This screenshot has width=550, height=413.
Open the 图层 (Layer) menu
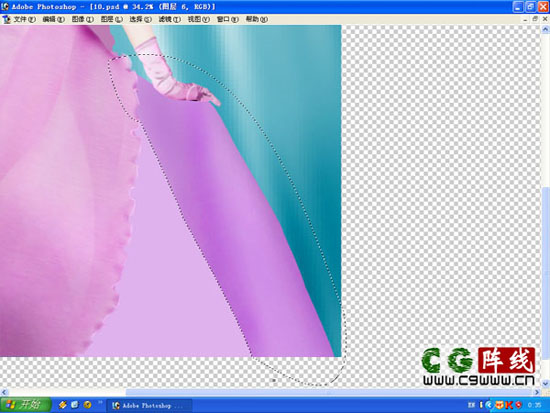(112, 19)
